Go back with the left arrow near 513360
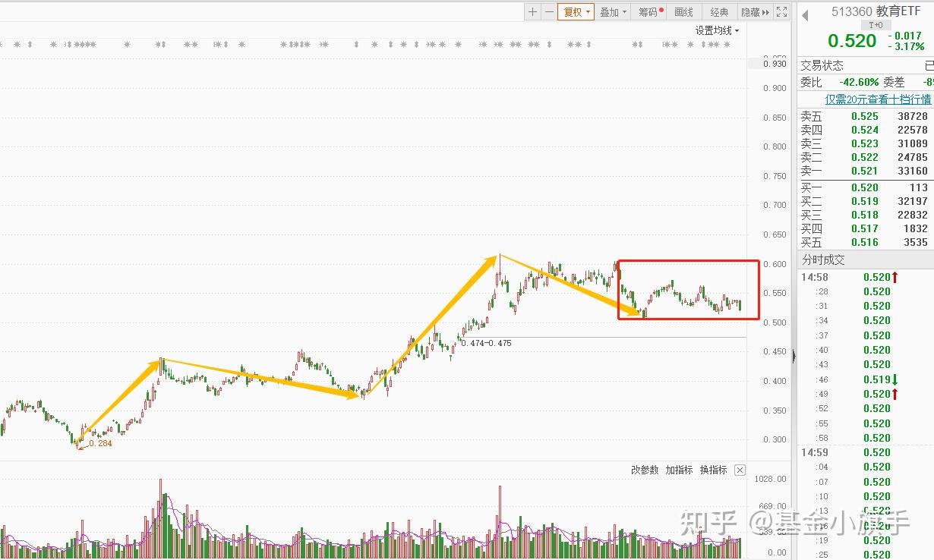 805,15
